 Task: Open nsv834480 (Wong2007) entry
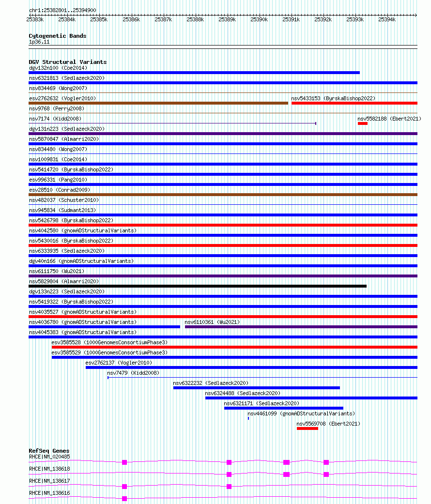tap(58, 149)
